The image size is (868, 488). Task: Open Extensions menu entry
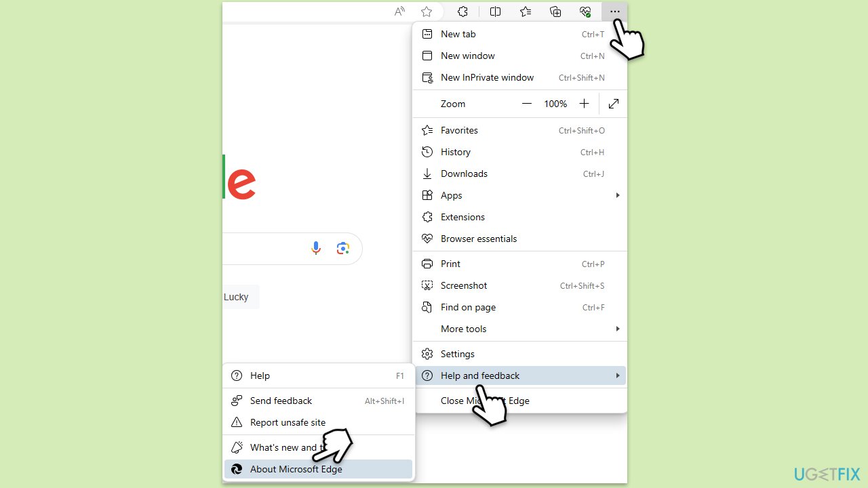[x=519, y=217]
